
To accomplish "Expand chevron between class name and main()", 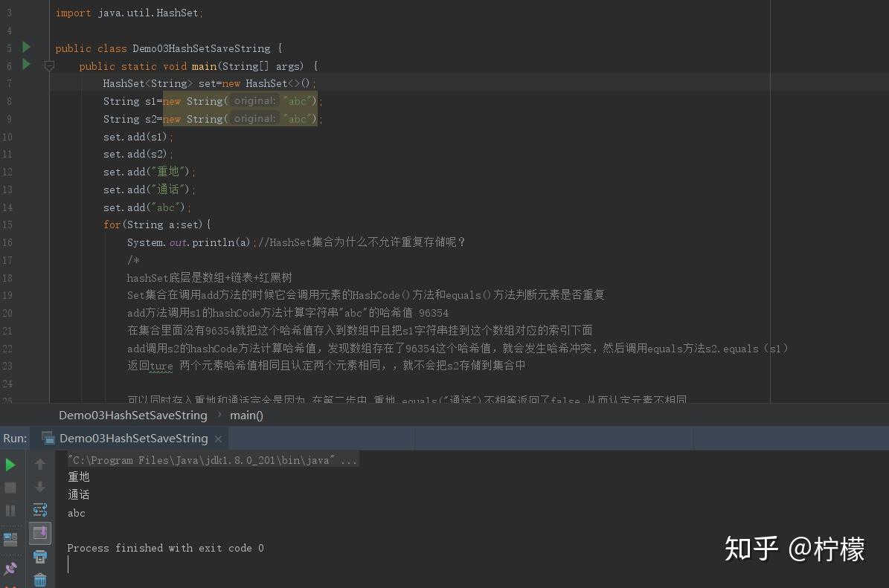I will tap(219, 415).
